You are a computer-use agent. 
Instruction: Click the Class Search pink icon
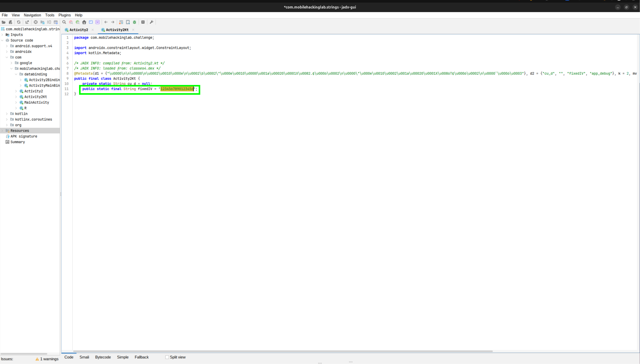point(71,22)
